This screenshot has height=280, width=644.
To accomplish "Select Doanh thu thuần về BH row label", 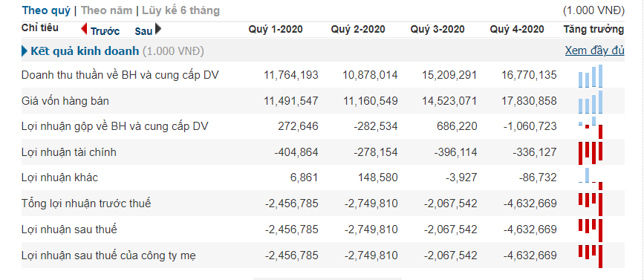I will [x=120, y=75].
